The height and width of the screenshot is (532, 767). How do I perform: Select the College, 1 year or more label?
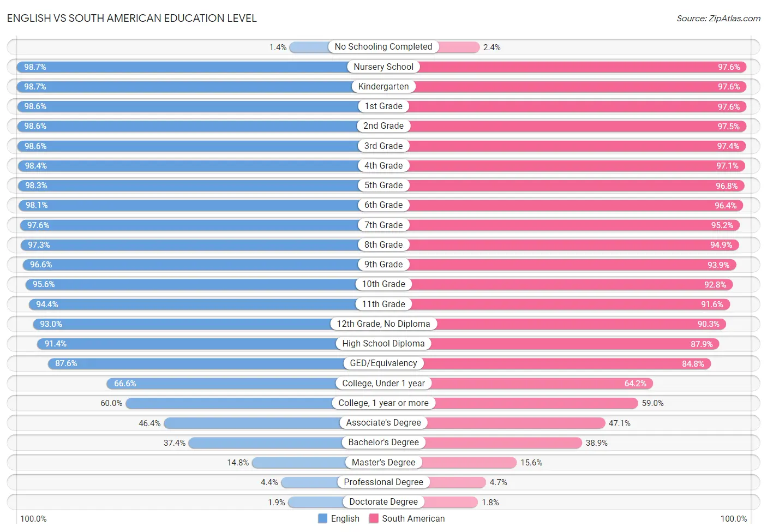tap(383, 403)
